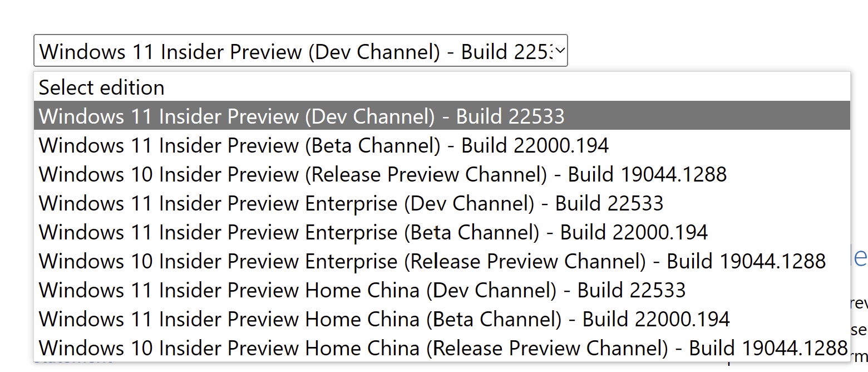The width and height of the screenshot is (868, 372).
Task: Choose the 'Select edition' placeholder option
Action: tap(102, 87)
